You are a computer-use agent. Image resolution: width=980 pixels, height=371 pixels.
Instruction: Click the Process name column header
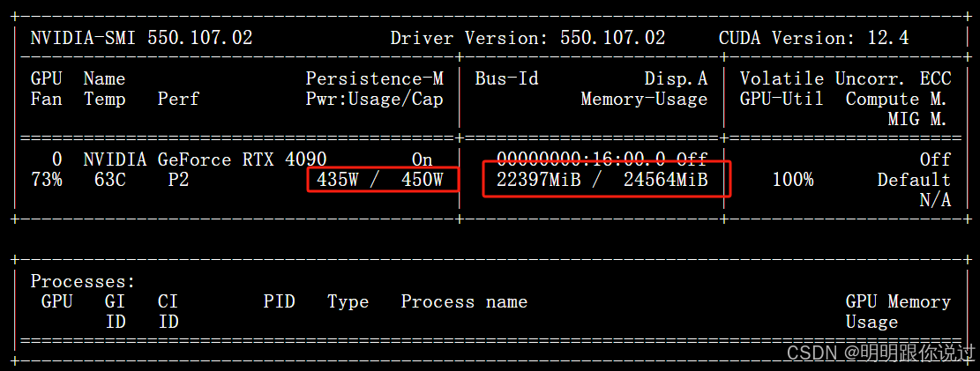pyautogui.click(x=464, y=301)
